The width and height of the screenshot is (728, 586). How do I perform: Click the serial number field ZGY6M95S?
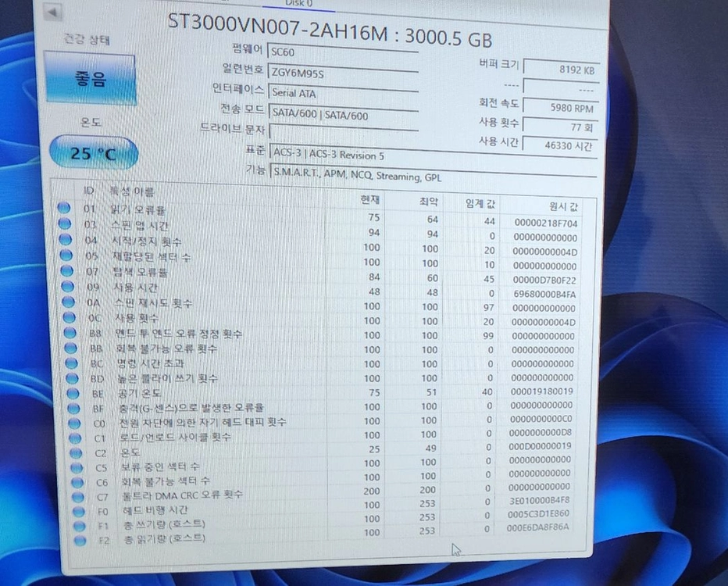[x=343, y=73]
